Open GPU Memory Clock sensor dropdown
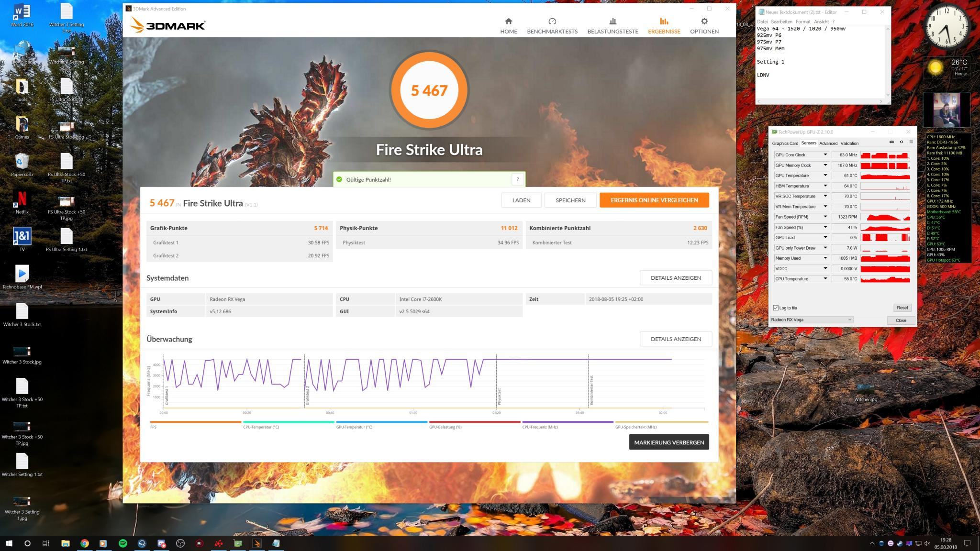Viewport: 980px width, 551px height. (825, 165)
